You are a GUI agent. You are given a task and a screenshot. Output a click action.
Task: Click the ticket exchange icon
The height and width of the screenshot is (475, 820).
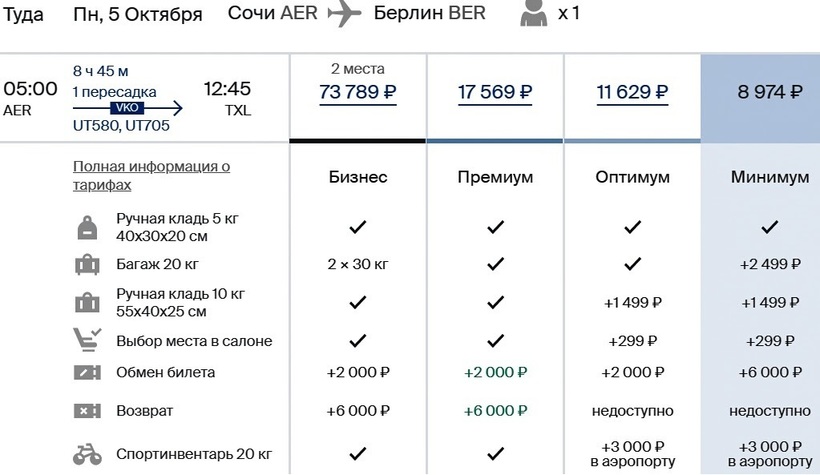(x=87, y=373)
